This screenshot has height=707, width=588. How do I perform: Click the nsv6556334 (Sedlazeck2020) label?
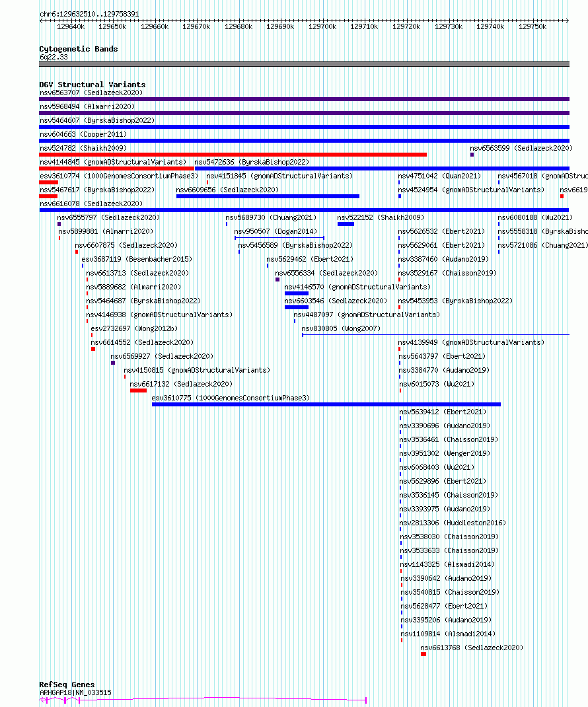[x=326, y=274]
